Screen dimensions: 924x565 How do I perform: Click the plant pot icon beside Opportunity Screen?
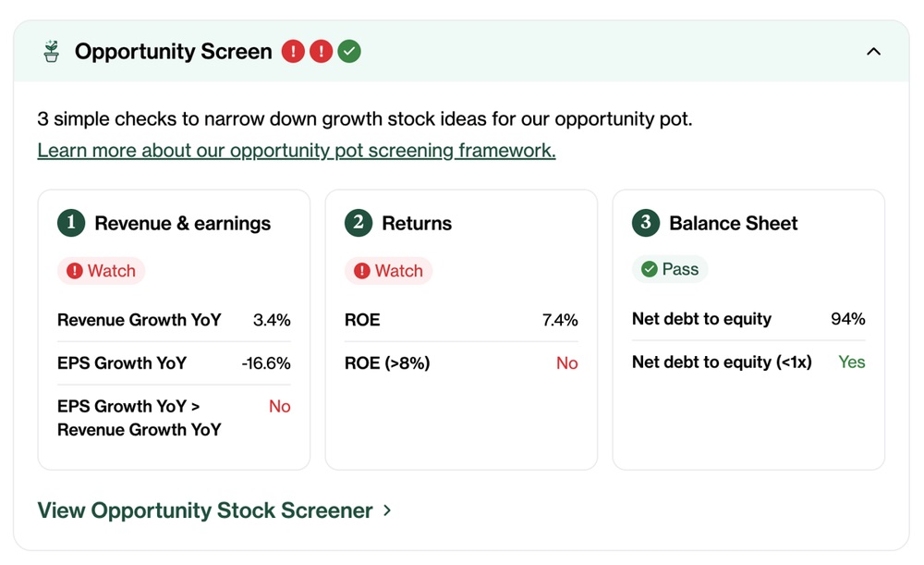coord(51,51)
